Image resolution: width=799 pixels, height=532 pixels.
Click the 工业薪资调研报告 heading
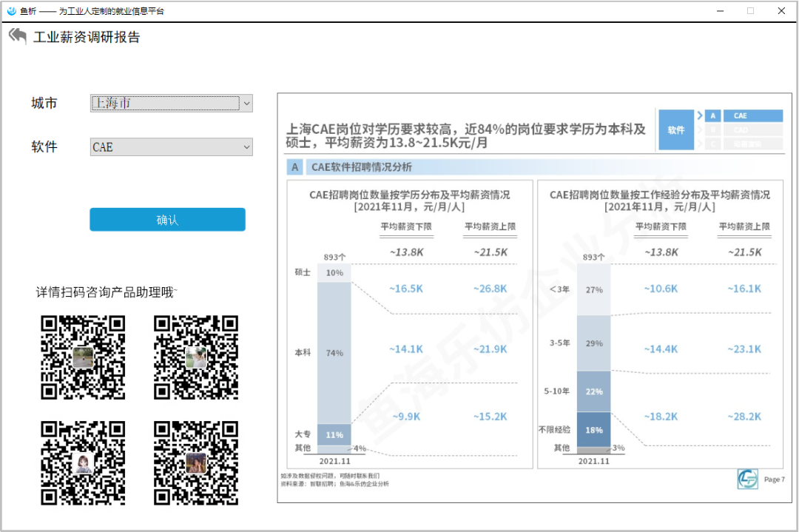point(87,37)
